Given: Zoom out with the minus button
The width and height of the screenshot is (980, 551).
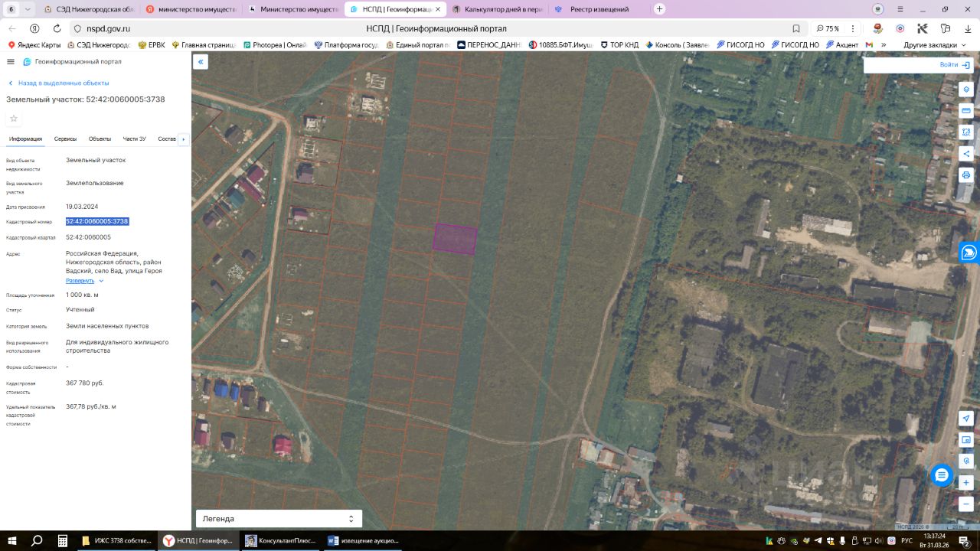Looking at the screenshot, I should 966,504.
